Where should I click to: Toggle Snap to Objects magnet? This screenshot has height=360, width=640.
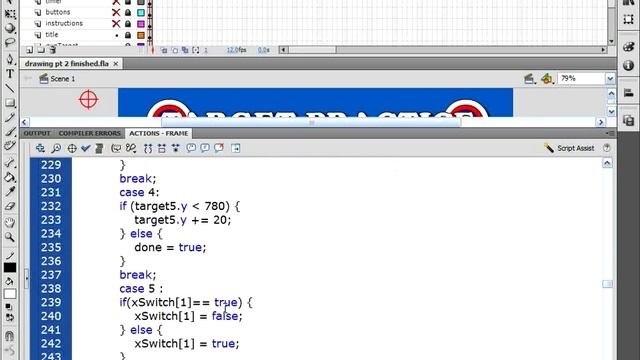point(10,336)
